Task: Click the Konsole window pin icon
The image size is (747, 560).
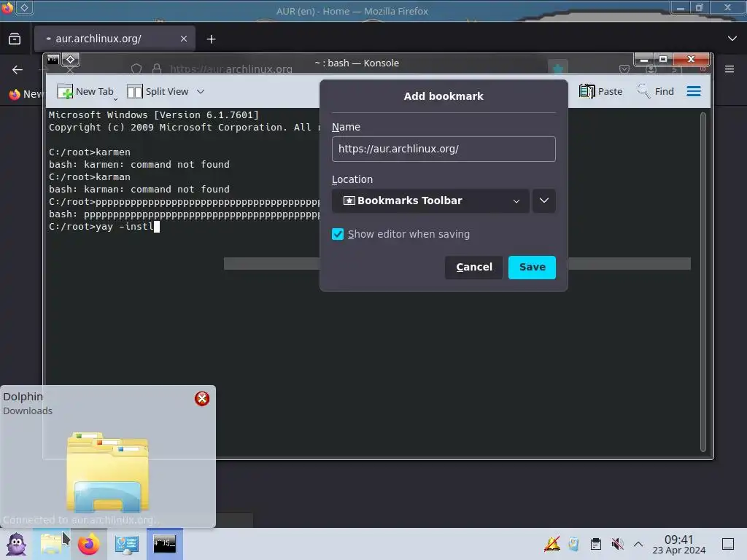Action: [71, 60]
